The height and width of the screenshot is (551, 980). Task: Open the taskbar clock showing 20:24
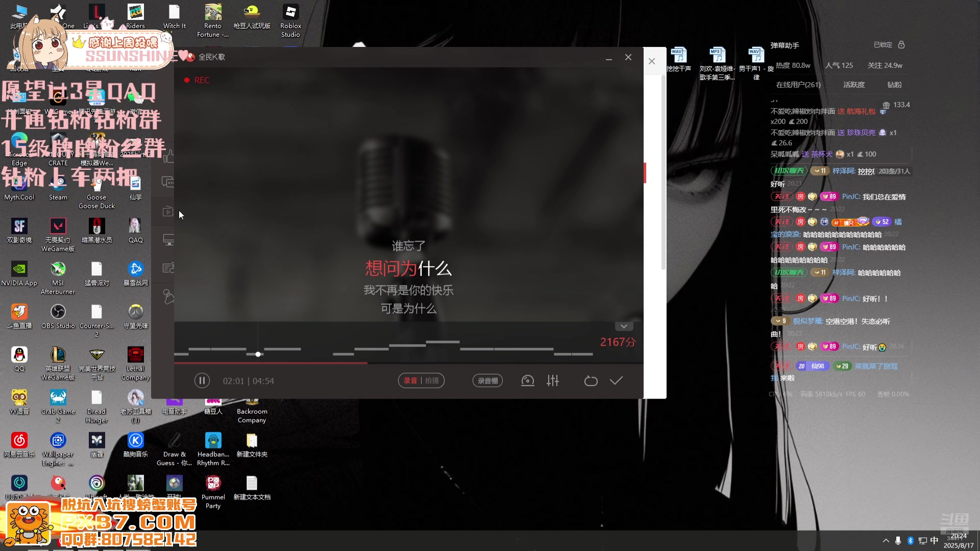[959, 541]
